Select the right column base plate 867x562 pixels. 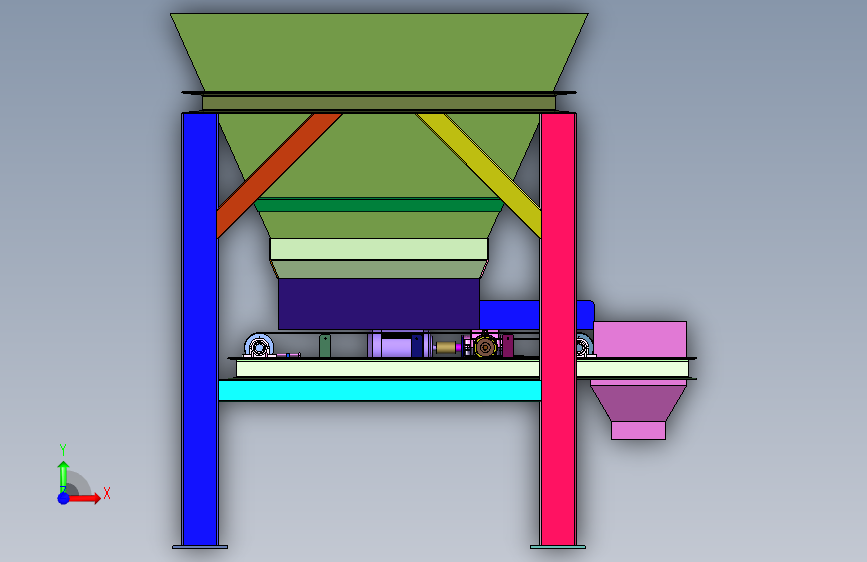point(558,547)
